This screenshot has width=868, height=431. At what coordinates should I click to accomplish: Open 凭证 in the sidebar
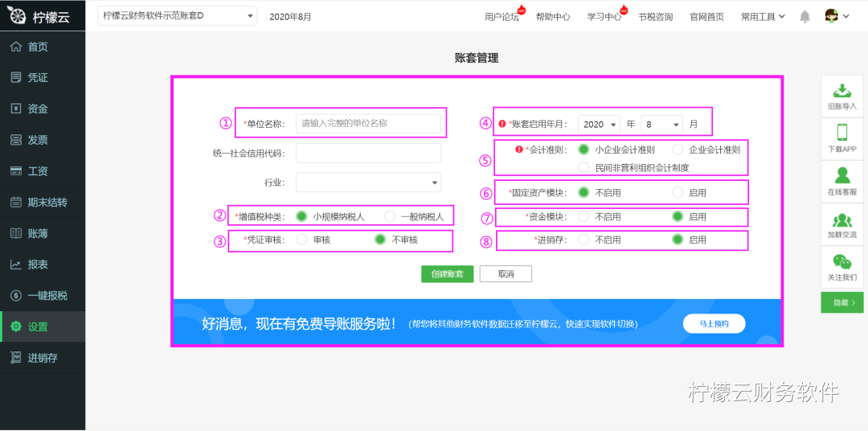[43, 78]
